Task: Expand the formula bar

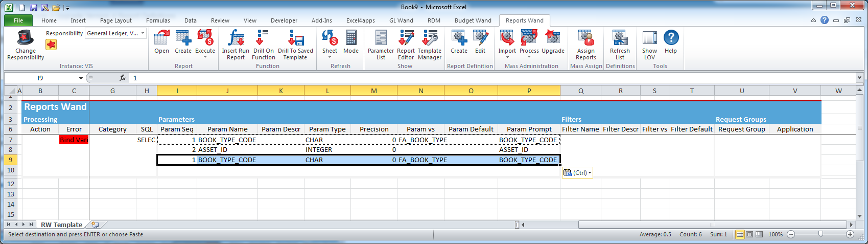Action: 859,78
